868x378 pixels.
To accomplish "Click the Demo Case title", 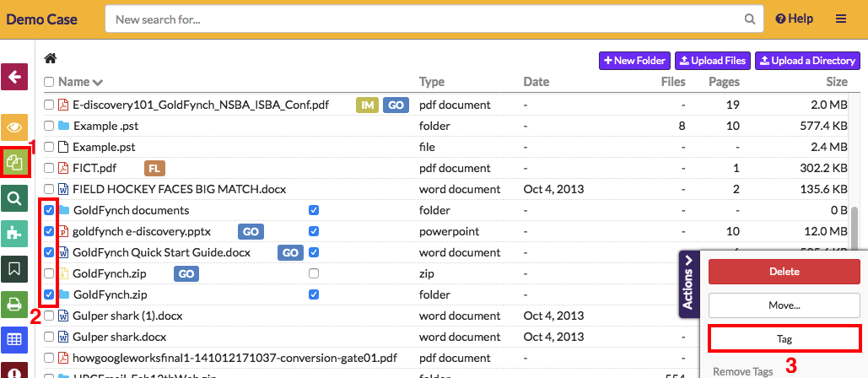I will pos(41,19).
